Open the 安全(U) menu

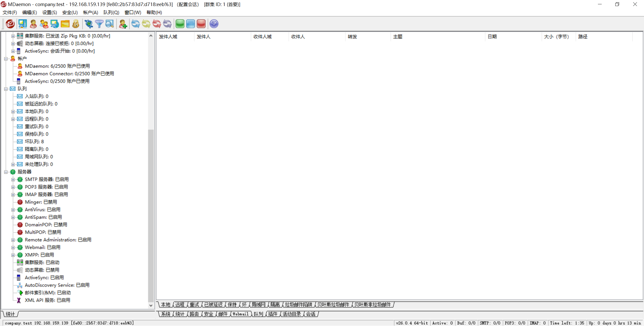coord(70,12)
